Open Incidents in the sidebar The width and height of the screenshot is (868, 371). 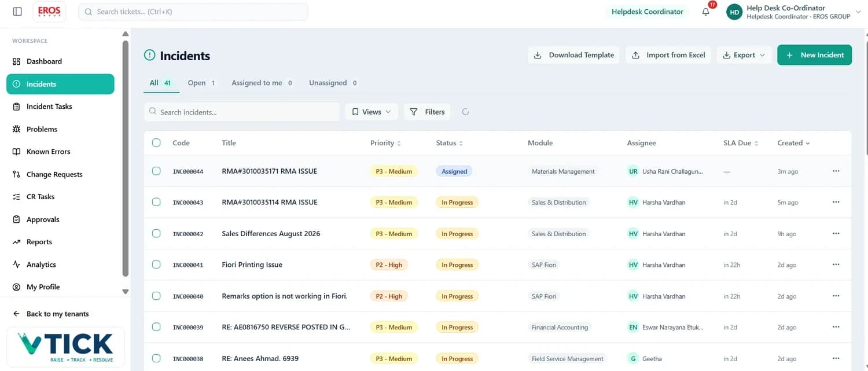pyautogui.click(x=60, y=84)
